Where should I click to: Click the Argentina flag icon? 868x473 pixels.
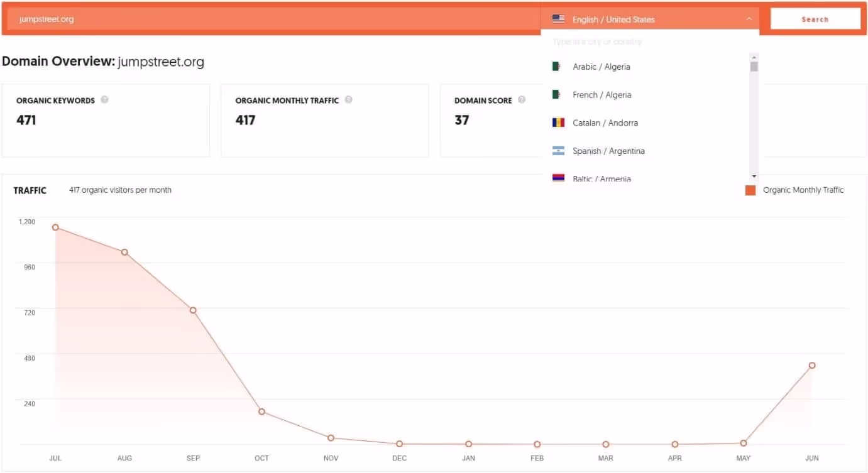click(x=558, y=151)
